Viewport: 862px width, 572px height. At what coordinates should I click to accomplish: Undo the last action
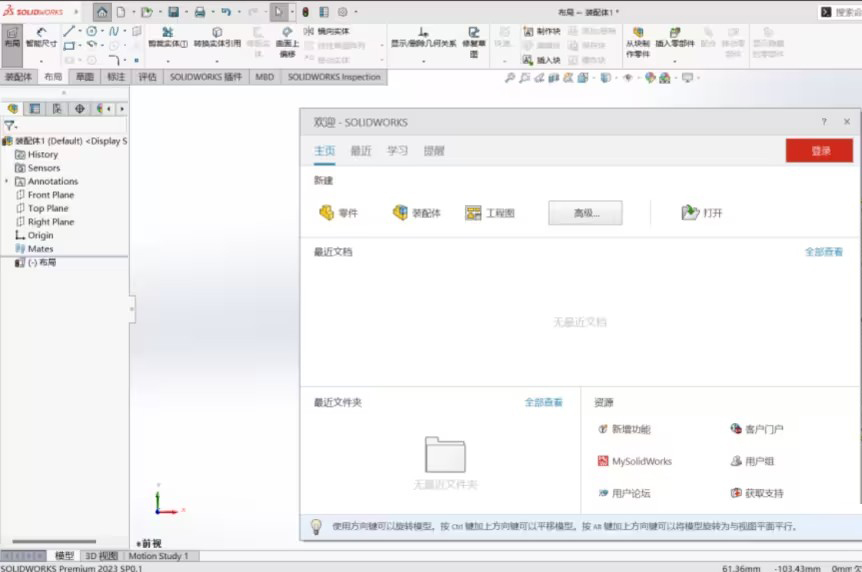point(226,12)
